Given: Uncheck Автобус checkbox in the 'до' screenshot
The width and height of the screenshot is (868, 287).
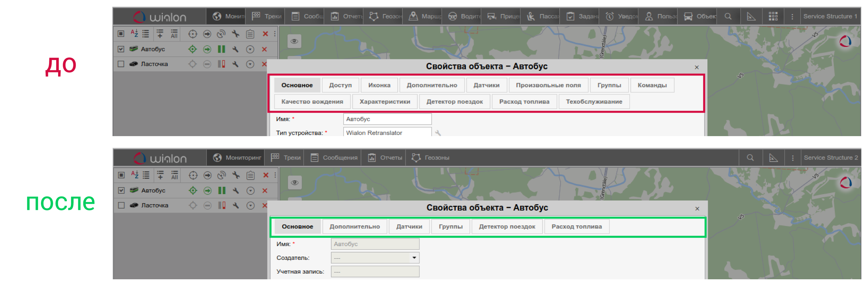Looking at the screenshot, I should [x=121, y=49].
